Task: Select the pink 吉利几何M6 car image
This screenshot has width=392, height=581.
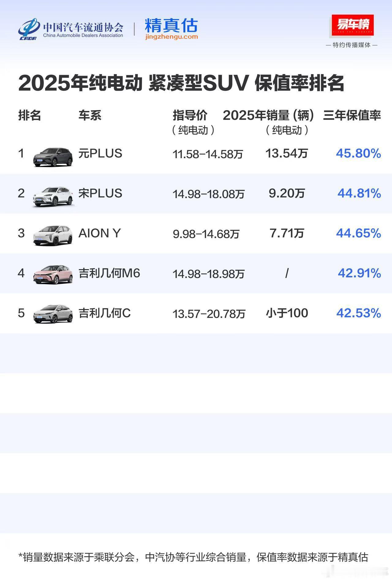Action: coord(53,275)
